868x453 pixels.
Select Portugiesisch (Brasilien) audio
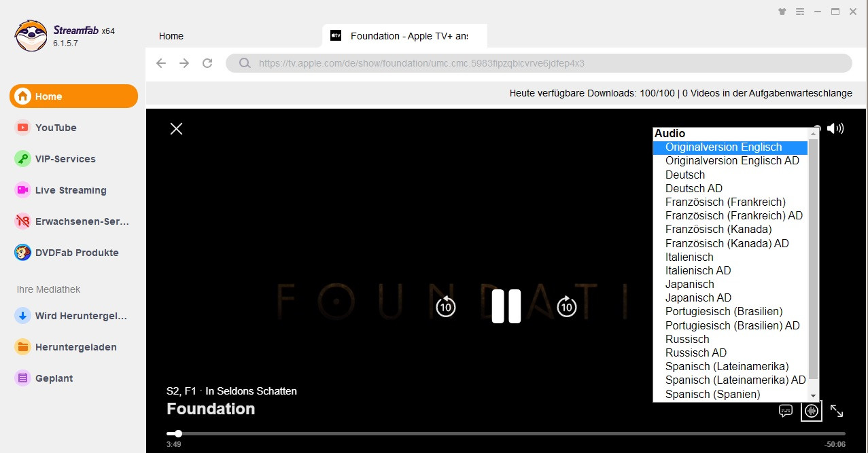click(x=730, y=312)
